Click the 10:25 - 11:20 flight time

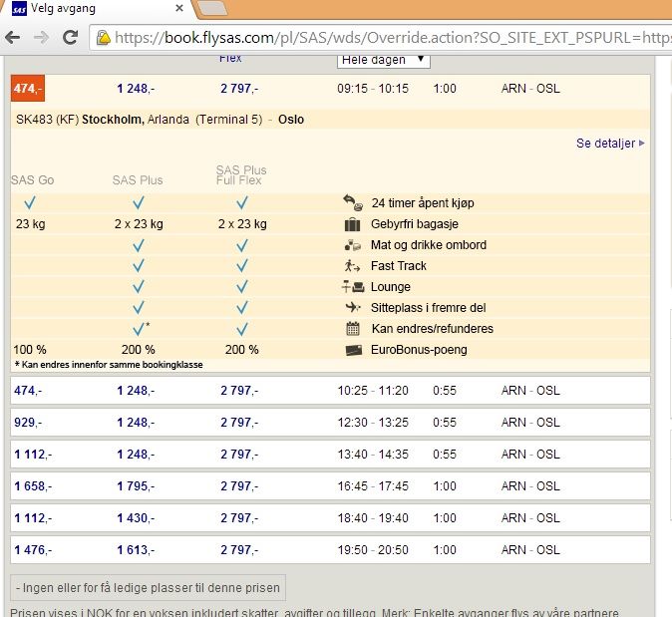click(373, 391)
